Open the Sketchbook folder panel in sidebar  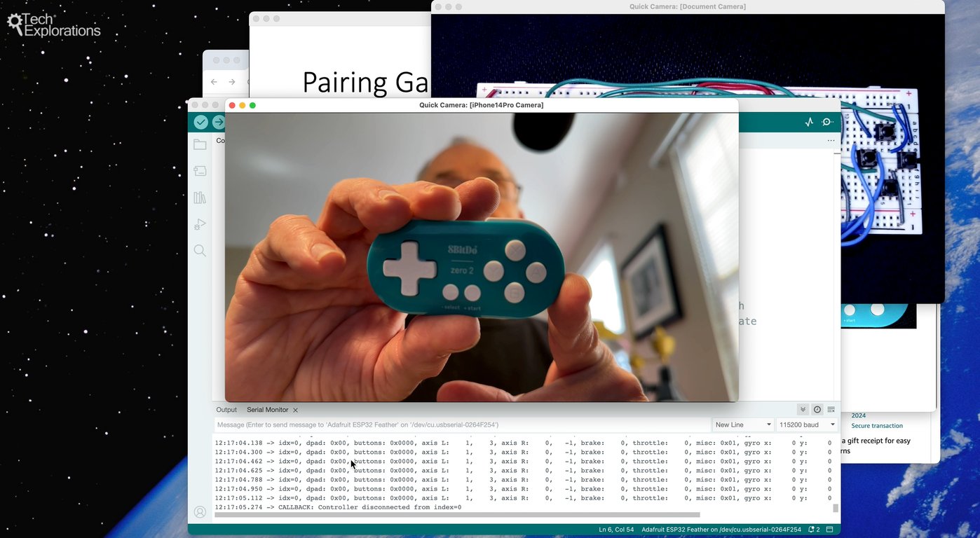coord(200,144)
